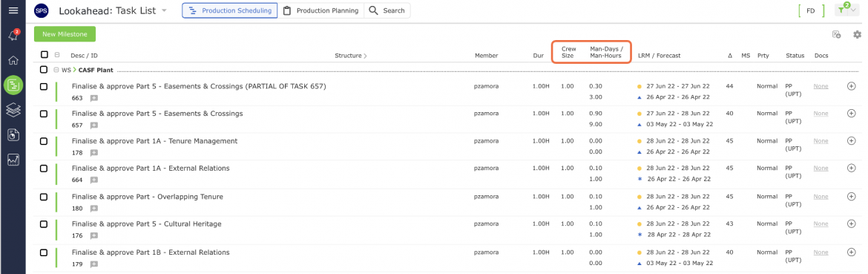The width and height of the screenshot is (868, 274).
Task: Click plus icon for Tenure Management row
Action: point(852,140)
